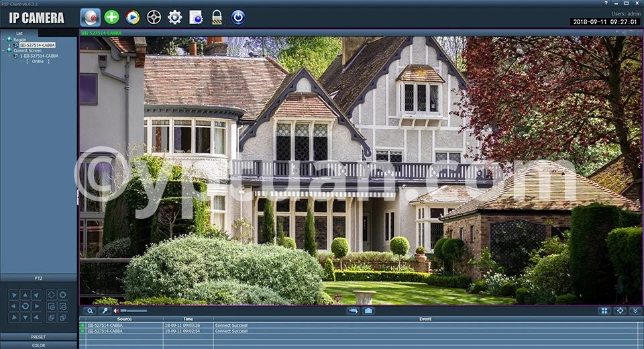Screen dimensions: 644x349
Task: Take a snapshot with the camera icon
Action: [x=368, y=311]
